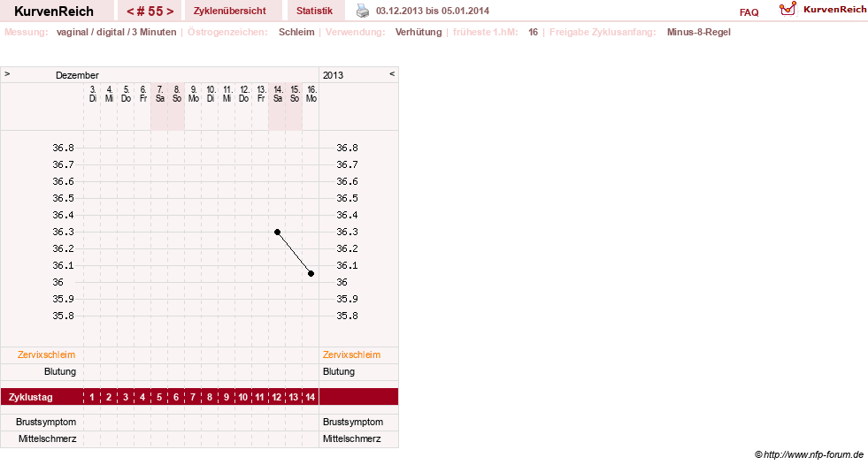Viewport: 868px width, 465px height.
Task: Click the Schleim value
Action: coord(296,32)
